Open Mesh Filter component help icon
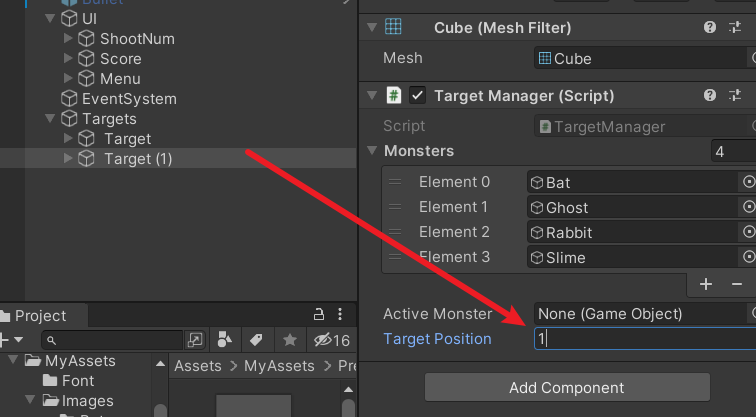Screen dimensions: 756x417 710,27
